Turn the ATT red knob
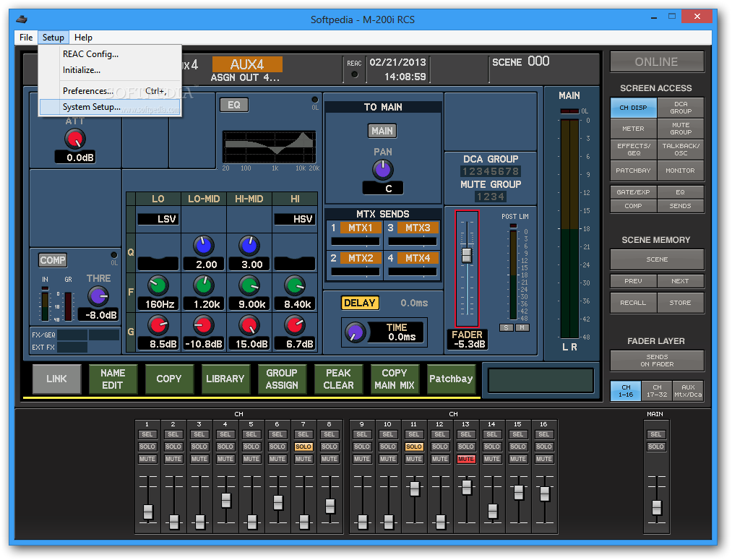The width and height of the screenshot is (732, 560). coord(74,139)
